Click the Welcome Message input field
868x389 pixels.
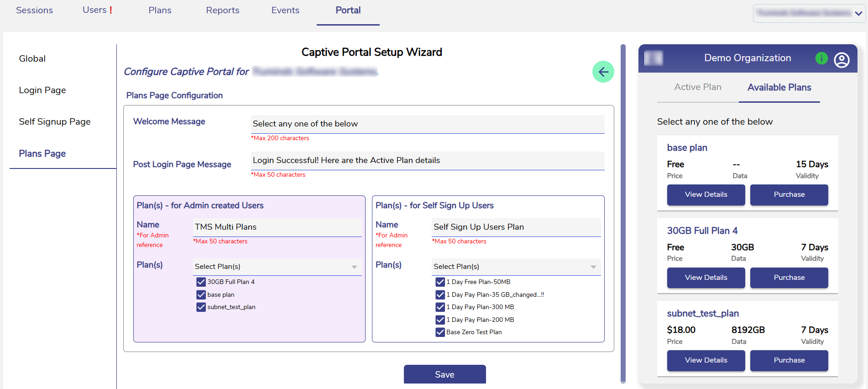point(427,124)
